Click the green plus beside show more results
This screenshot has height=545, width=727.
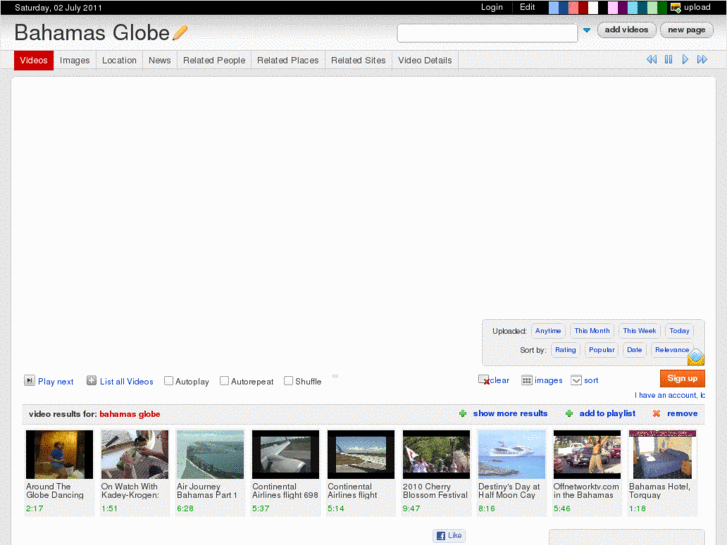tap(462, 413)
